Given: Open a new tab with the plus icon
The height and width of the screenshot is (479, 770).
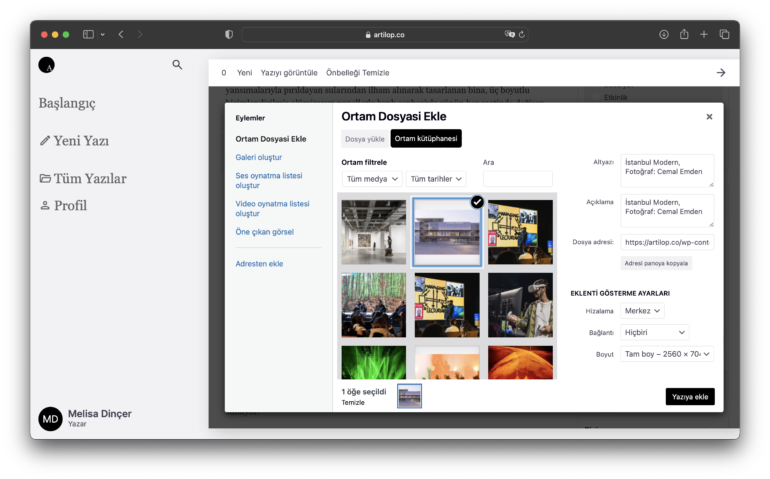Looking at the screenshot, I should click(704, 34).
